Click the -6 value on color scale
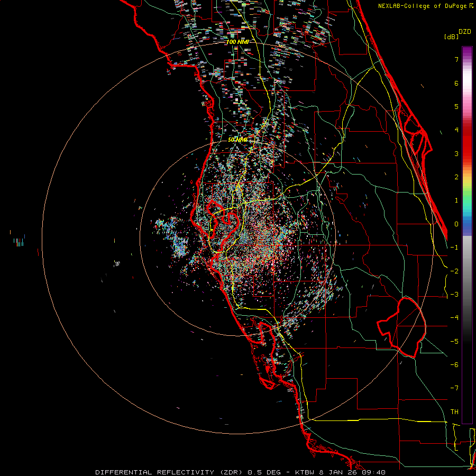The image size is (476, 476). (454, 365)
